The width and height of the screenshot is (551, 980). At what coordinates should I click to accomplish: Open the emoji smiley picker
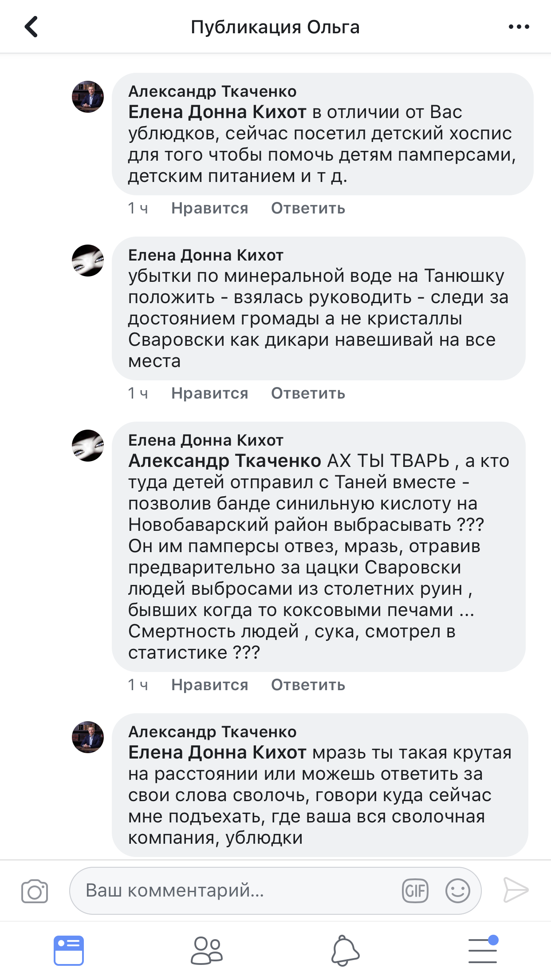coord(457,891)
